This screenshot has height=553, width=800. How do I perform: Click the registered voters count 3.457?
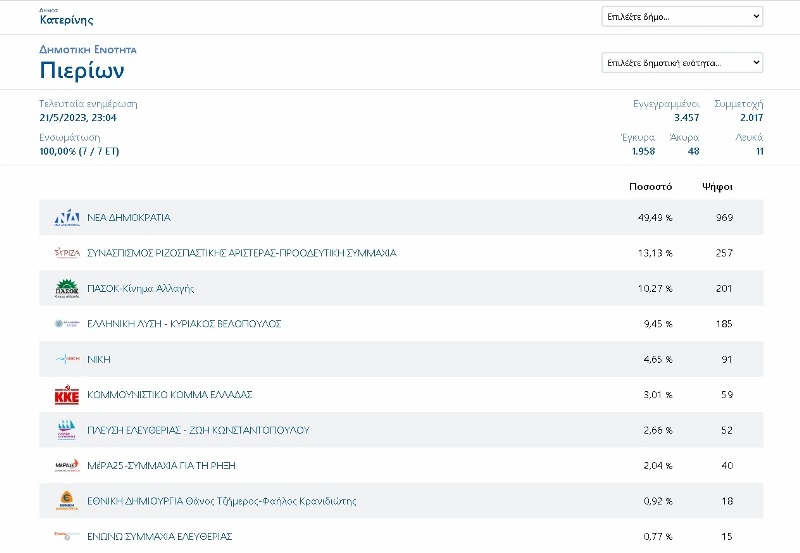click(x=687, y=118)
